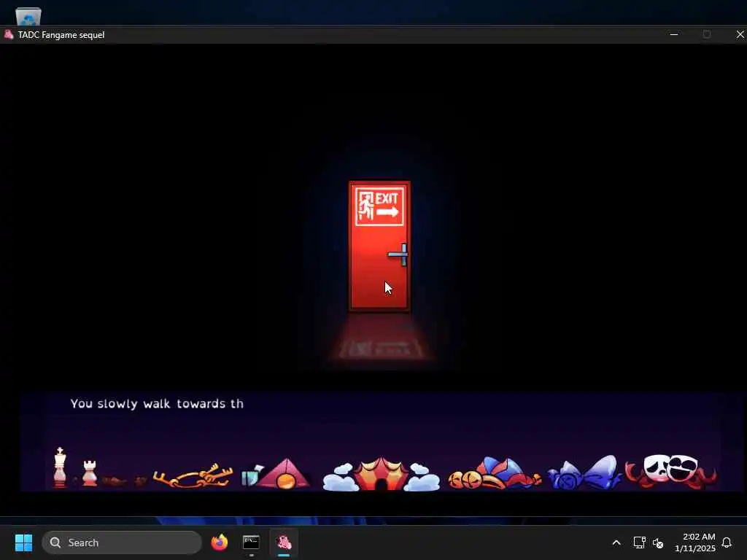Click the door's metal handle

[399, 254]
